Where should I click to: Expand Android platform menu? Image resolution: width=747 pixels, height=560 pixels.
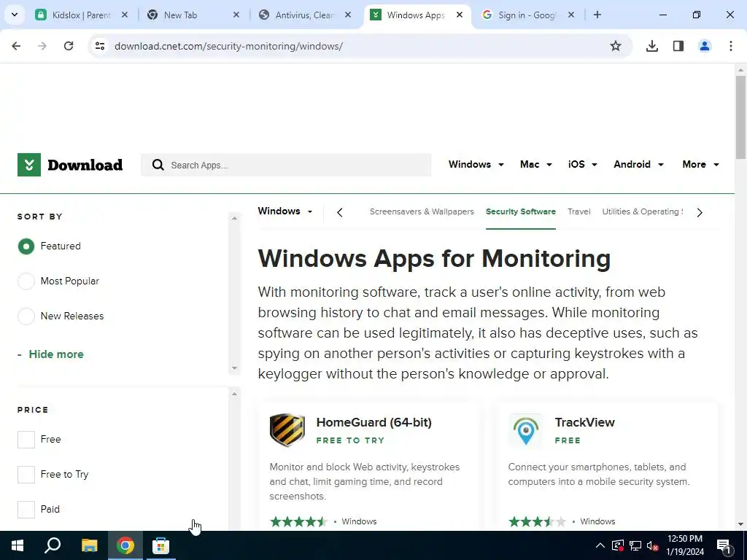638,164
